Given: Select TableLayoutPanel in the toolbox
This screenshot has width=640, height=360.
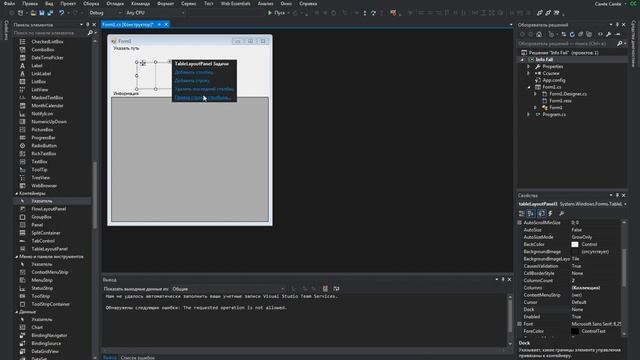Looking at the screenshot, I should click(49, 249).
